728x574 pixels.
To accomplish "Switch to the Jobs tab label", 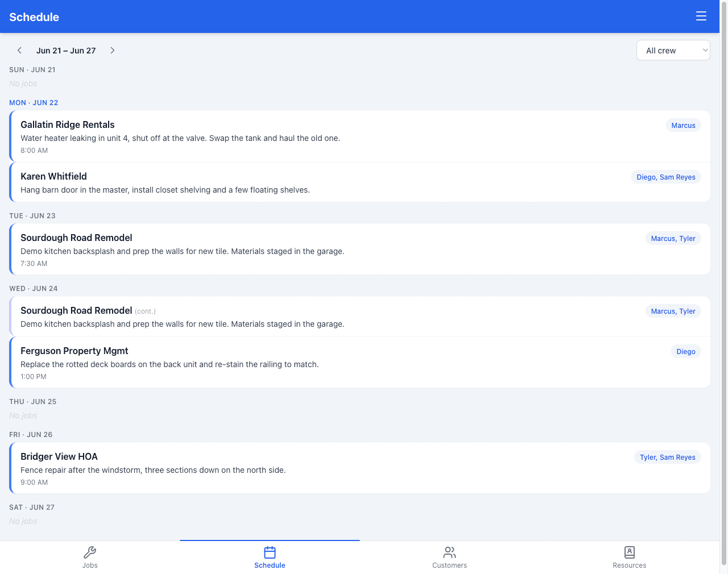I will pos(90,565).
